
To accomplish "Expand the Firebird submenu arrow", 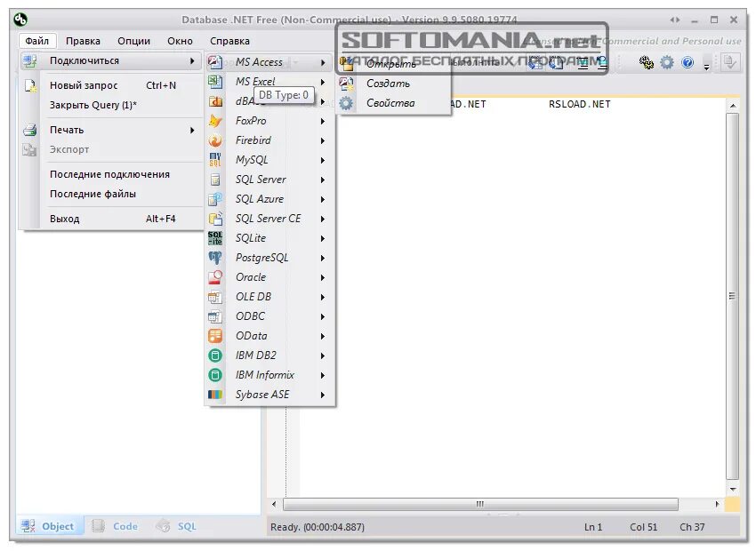I will 323,140.
